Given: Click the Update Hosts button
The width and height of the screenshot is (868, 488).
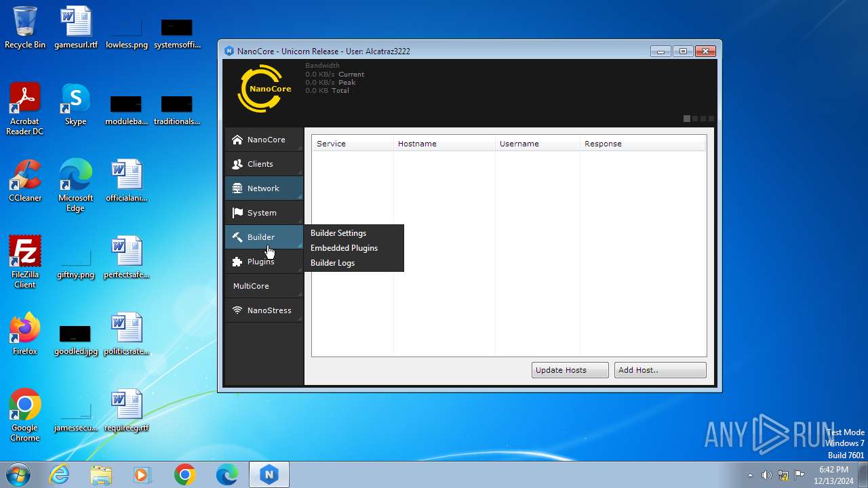Looking at the screenshot, I should pos(570,370).
